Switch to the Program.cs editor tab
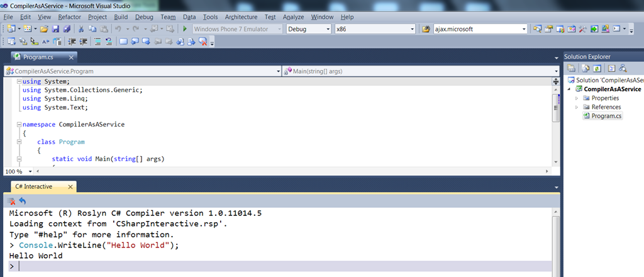 tap(38, 57)
